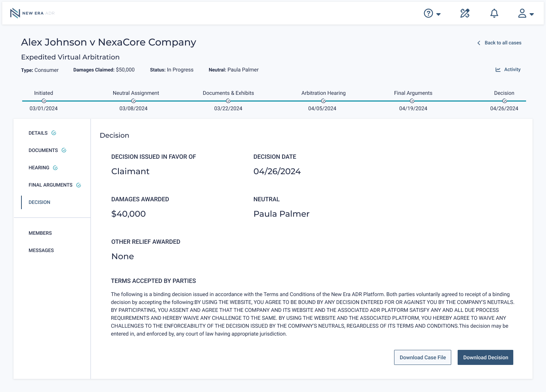Click the Expedited Virtual Arbitration subtitle
Viewport: 546px width, 392px height.
pyautogui.click(x=70, y=57)
